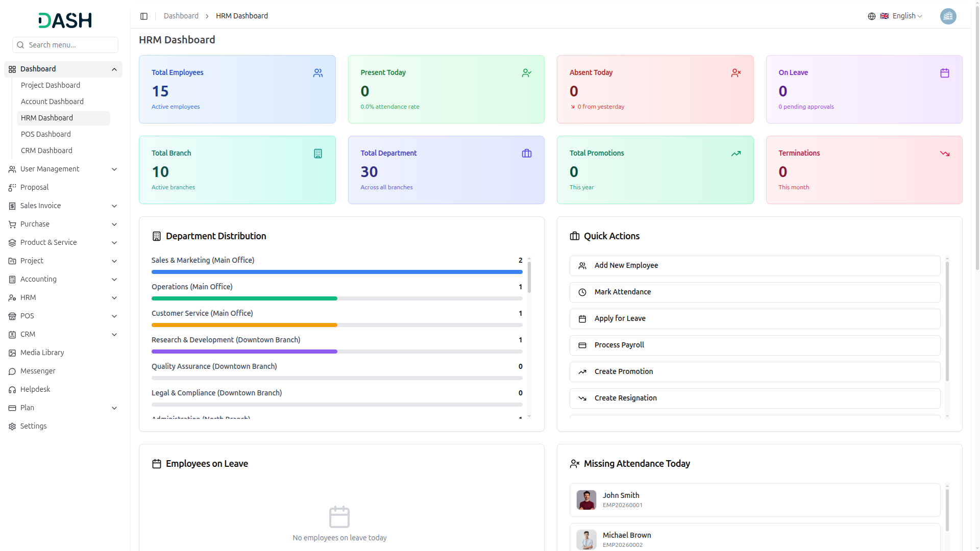This screenshot has height=551, width=980.
Task: Click the Total Employees people icon
Action: click(x=318, y=73)
